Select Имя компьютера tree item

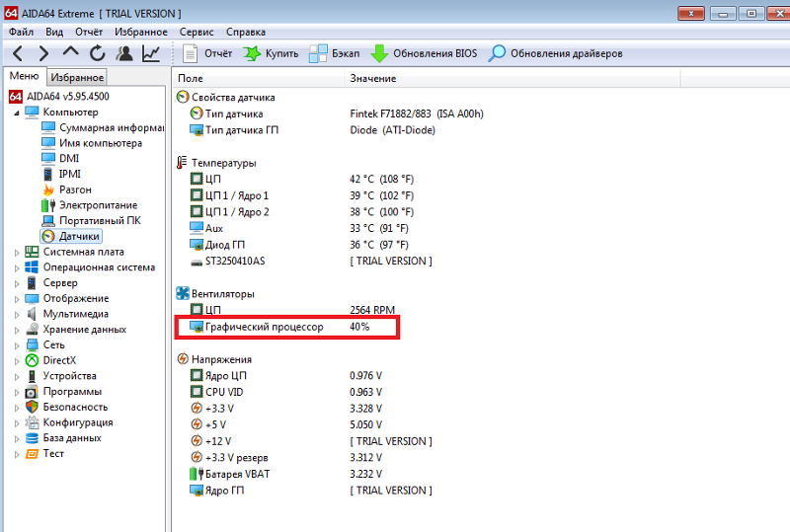point(91,143)
